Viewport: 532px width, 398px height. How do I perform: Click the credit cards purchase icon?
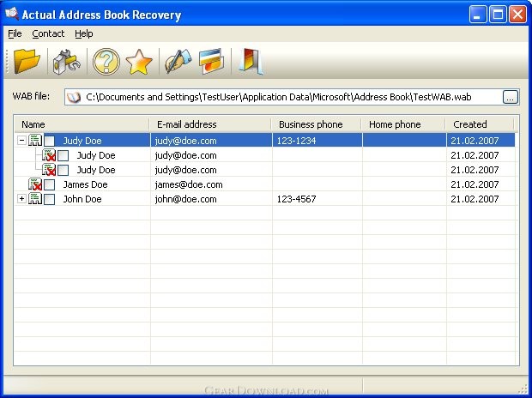[211, 62]
